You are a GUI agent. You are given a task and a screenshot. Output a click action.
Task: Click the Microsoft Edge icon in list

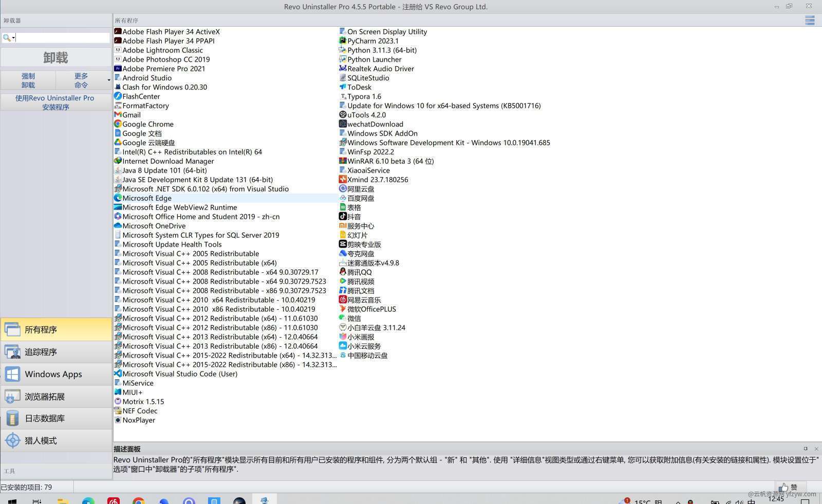pos(118,198)
